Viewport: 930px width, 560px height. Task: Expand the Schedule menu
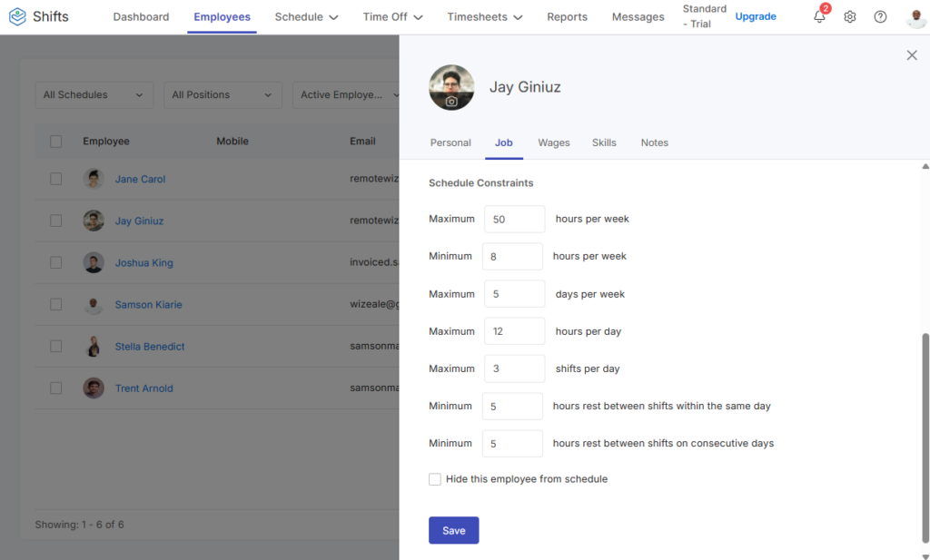point(306,16)
